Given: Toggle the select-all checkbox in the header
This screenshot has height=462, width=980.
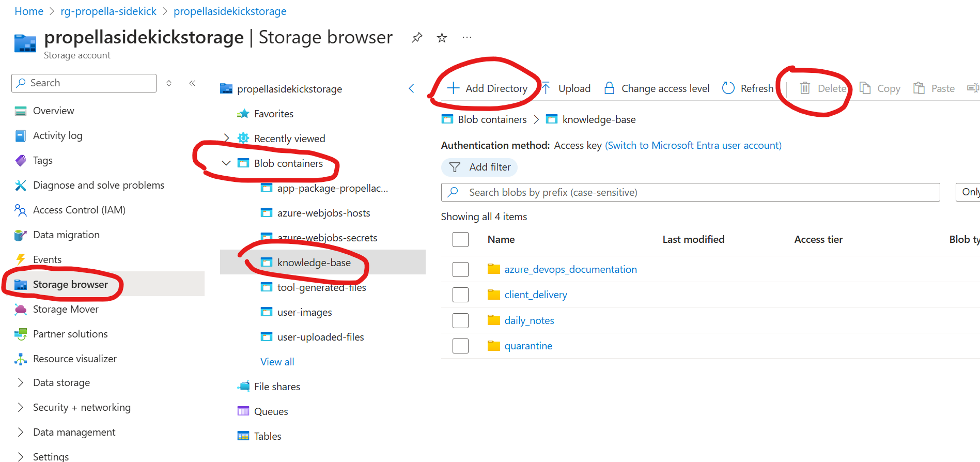Looking at the screenshot, I should (x=460, y=239).
